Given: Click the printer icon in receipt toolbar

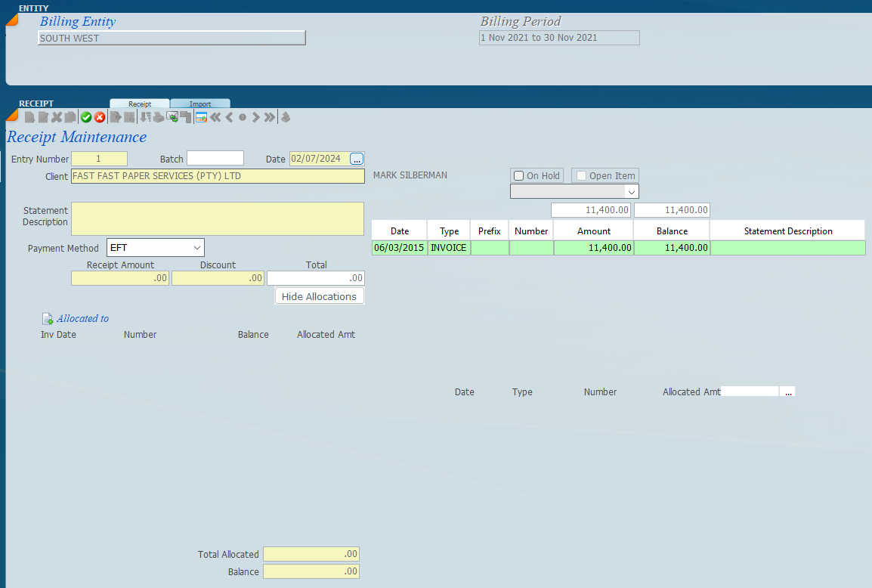Looking at the screenshot, I should click(x=158, y=117).
